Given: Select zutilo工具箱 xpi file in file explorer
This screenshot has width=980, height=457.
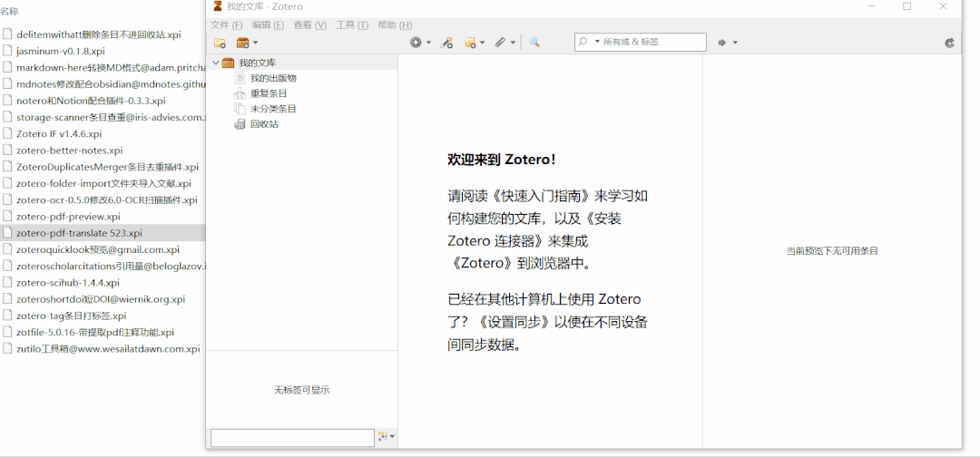Looking at the screenshot, I should tap(108, 348).
